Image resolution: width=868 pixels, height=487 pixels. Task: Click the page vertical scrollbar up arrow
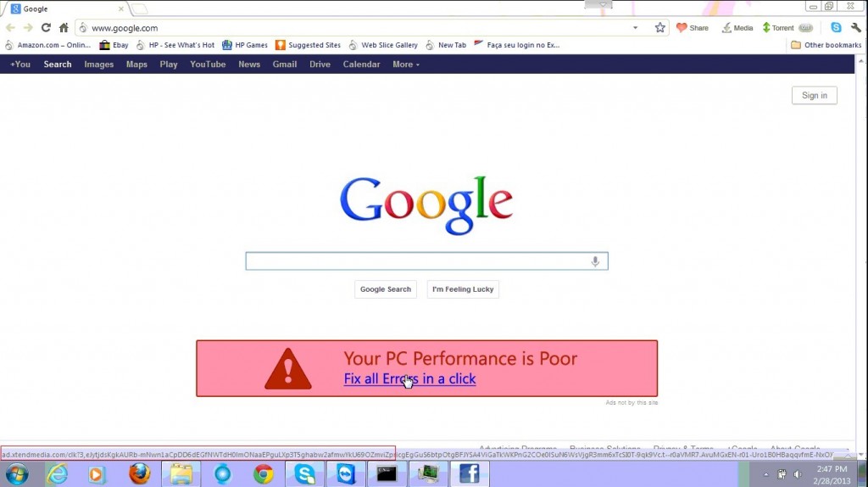coord(861,60)
